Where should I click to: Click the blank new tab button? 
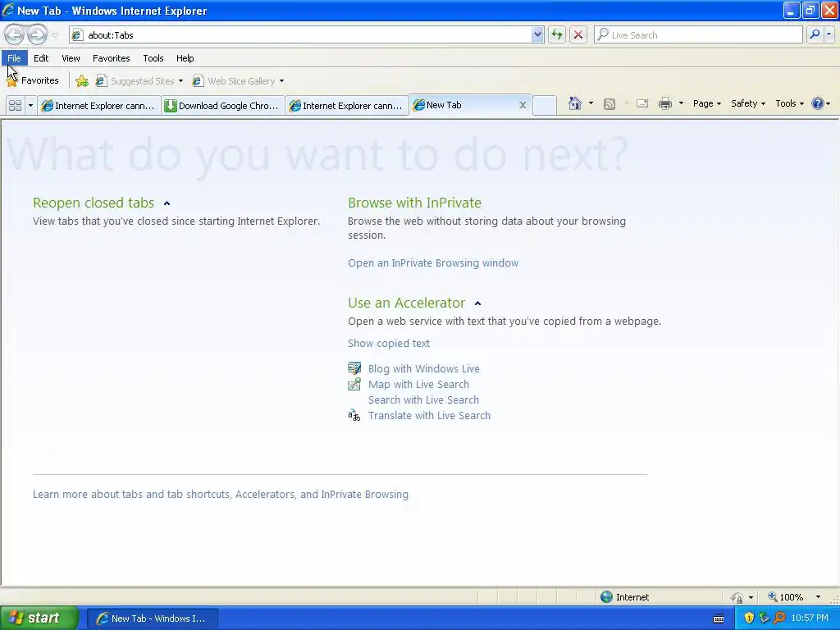pos(545,106)
